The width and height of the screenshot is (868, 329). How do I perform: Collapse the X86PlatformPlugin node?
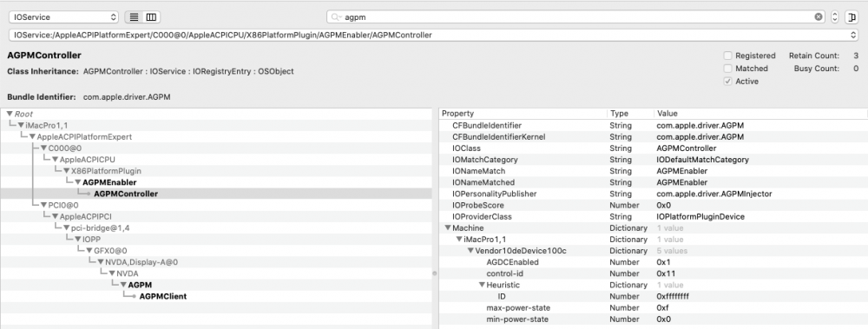point(66,171)
